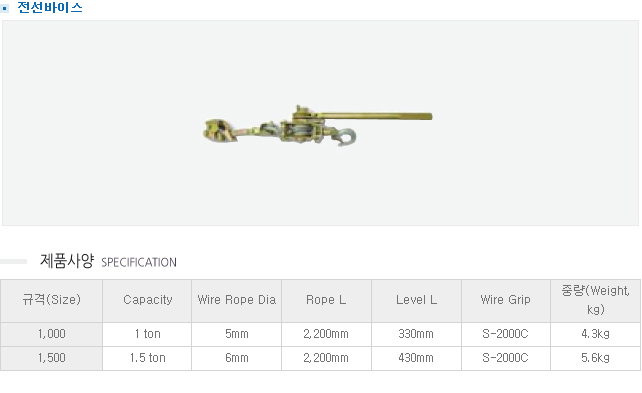Click the 규격(Size) column header

(x=52, y=300)
